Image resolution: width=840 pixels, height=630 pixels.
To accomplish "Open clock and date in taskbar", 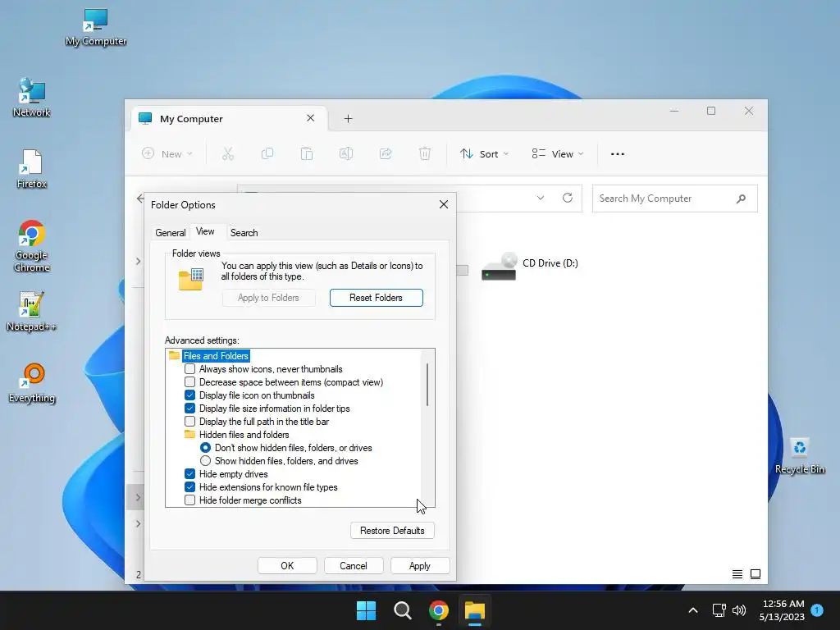I will (782, 610).
